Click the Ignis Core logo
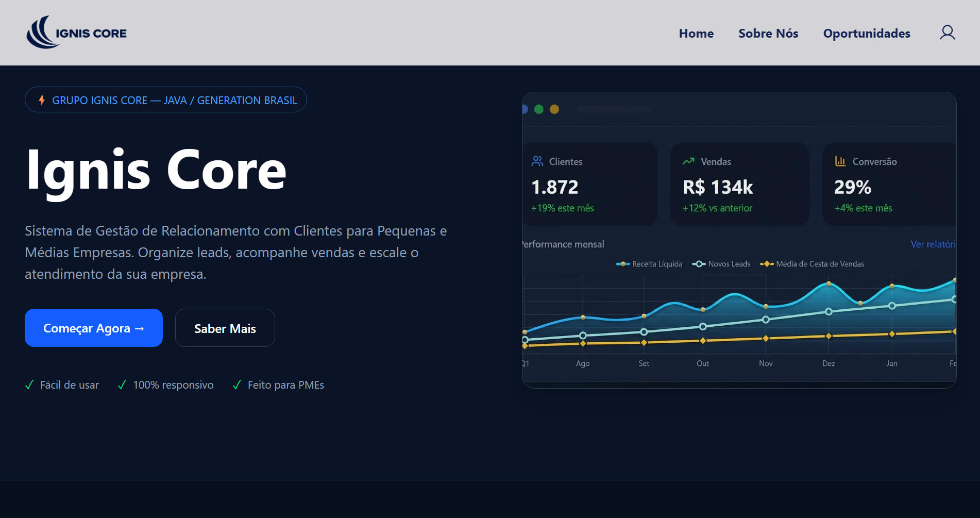The width and height of the screenshot is (980, 518). 76,32
